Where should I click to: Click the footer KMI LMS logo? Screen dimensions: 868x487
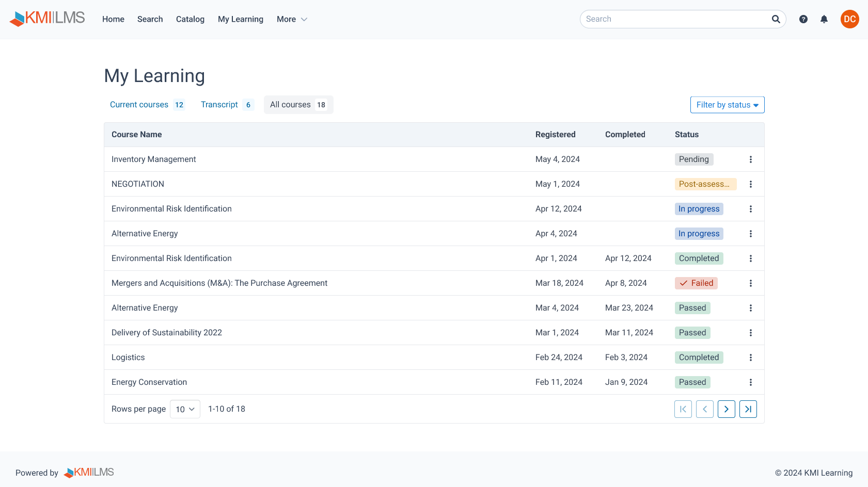(x=89, y=473)
